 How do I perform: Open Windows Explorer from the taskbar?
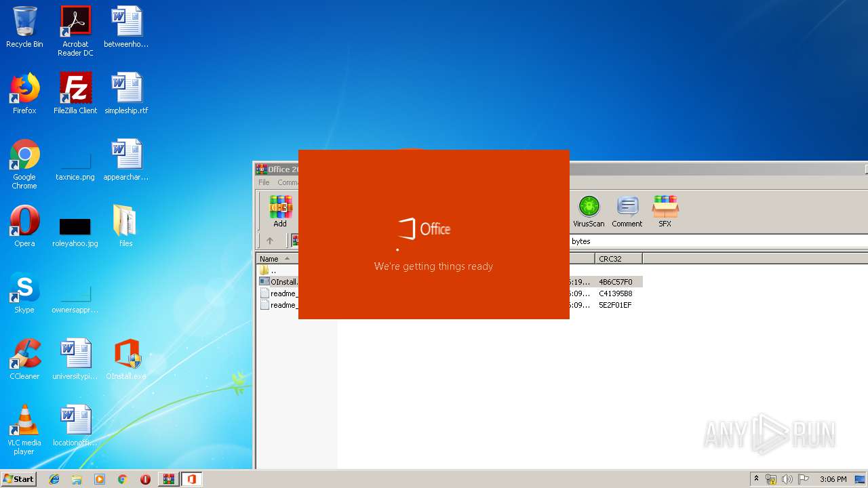pos(77,479)
